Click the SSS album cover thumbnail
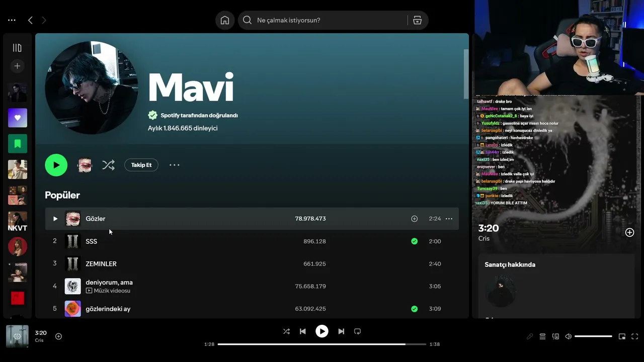644x362 pixels. 73,241
